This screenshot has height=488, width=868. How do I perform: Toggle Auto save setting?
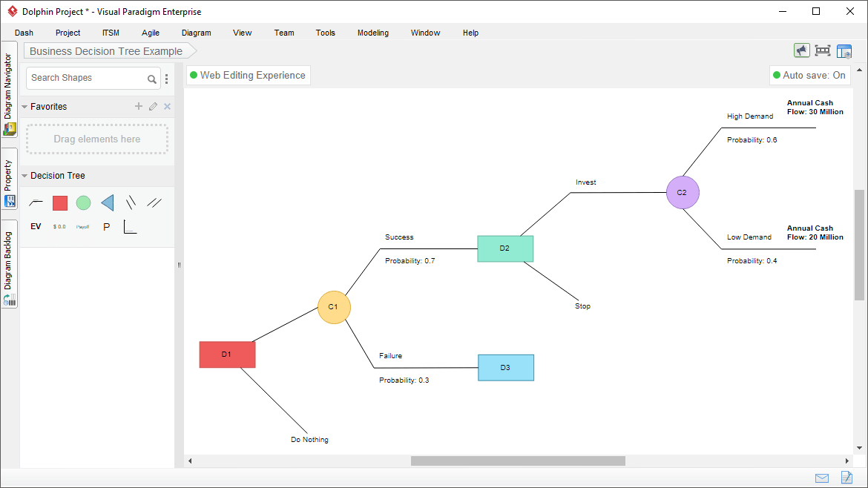pos(809,75)
